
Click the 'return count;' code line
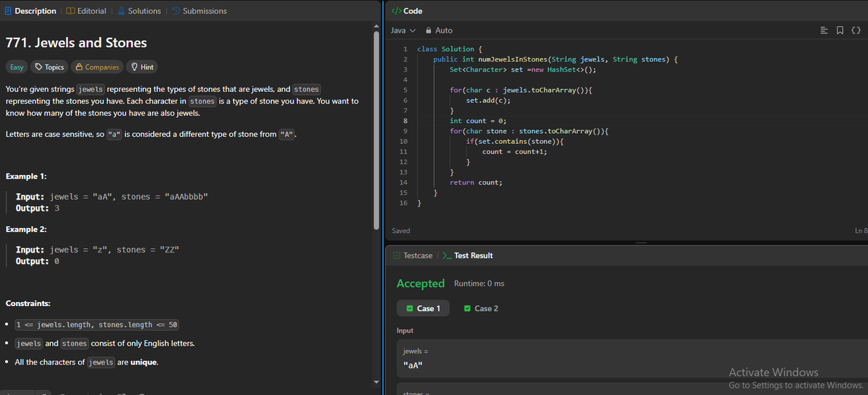(475, 182)
